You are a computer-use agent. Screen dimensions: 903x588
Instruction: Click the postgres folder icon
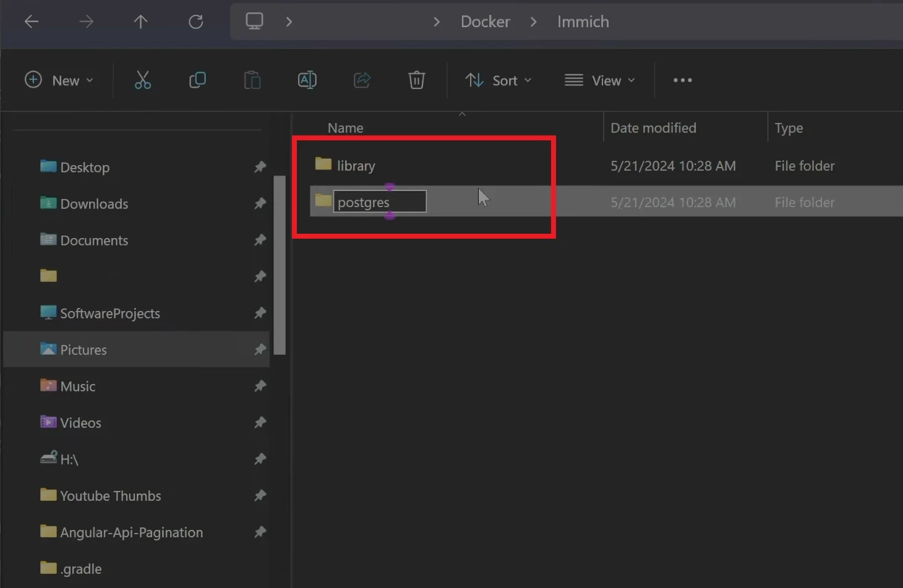(x=323, y=200)
